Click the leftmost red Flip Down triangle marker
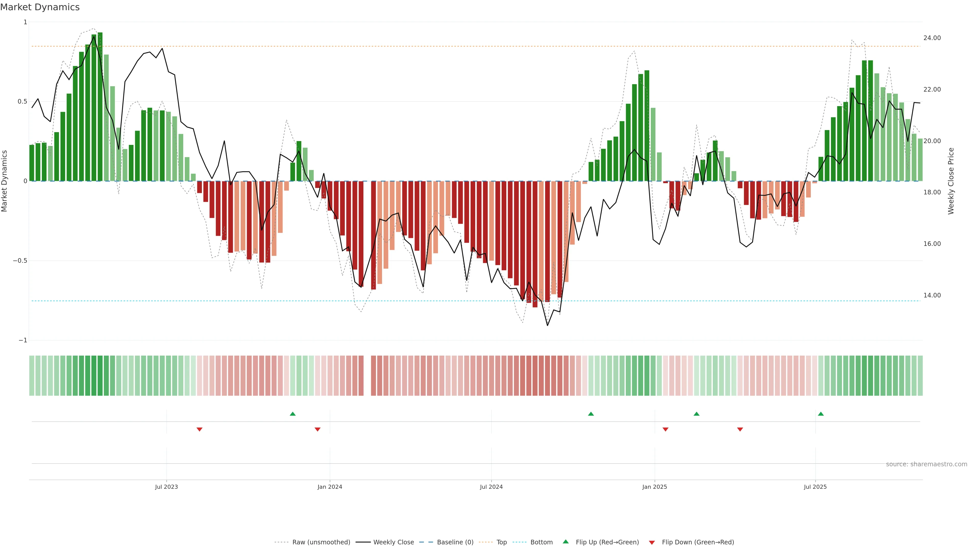The image size is (980, 551). coord(199,429)
